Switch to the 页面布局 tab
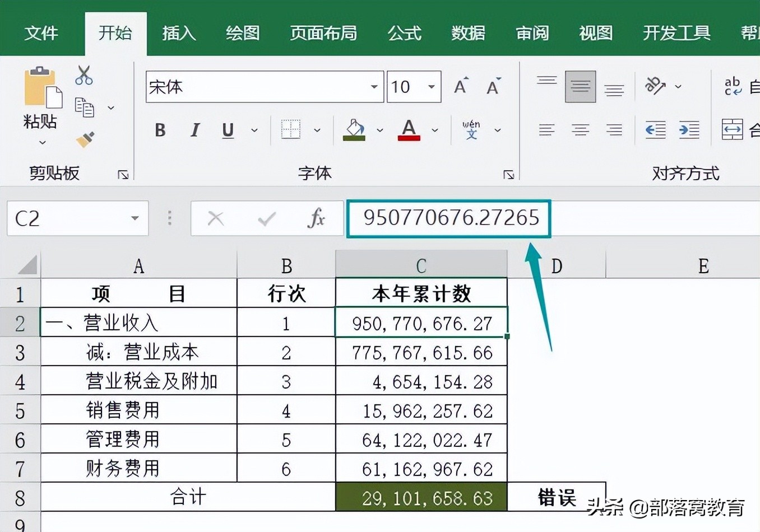This screenshot has width=760, height=532. pos(323,33)
